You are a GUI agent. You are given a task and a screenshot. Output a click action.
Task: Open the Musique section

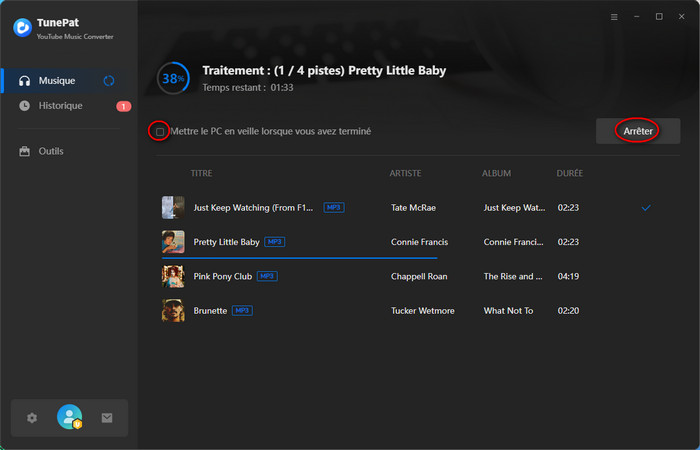[67, 81]
